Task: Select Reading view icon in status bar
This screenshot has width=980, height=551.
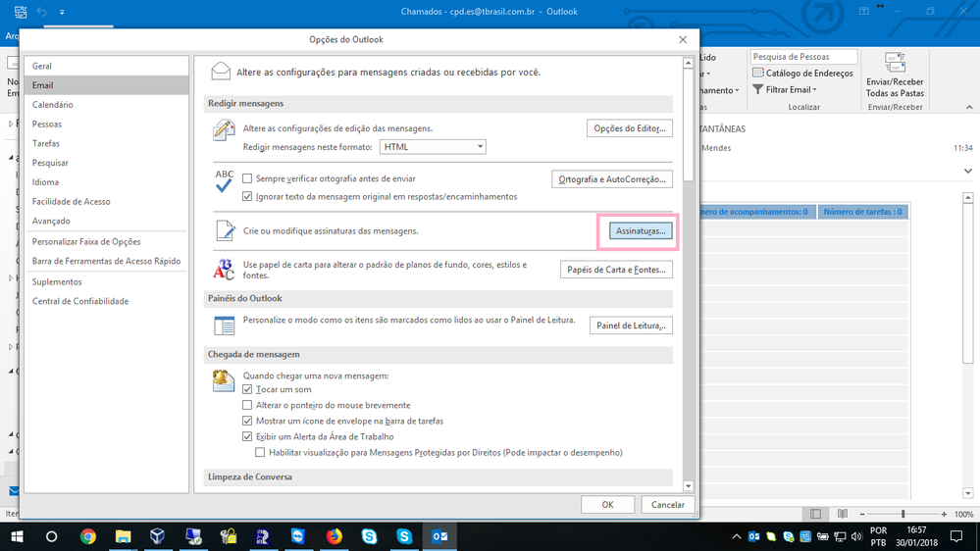Action: (x=843, y=514)
